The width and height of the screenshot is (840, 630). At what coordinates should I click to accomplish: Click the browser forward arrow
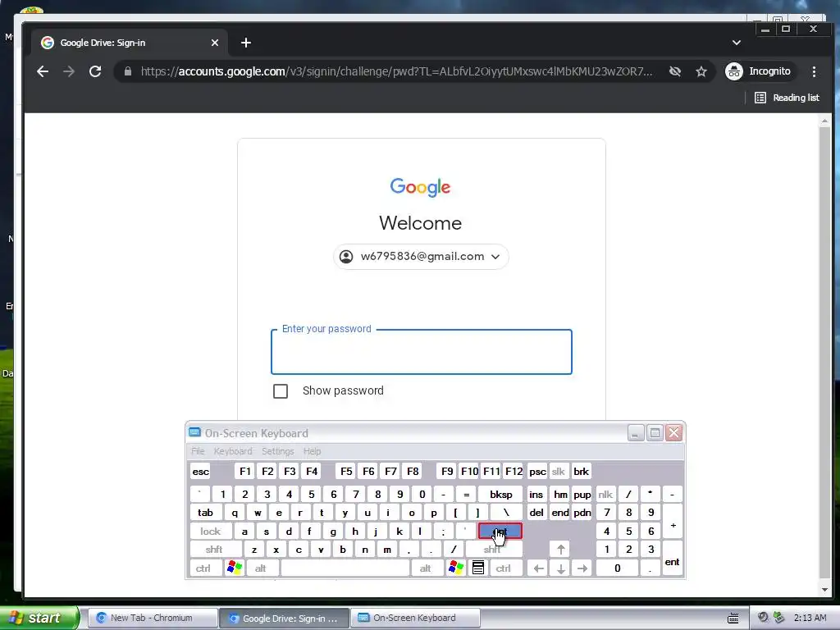click(69, 71)
